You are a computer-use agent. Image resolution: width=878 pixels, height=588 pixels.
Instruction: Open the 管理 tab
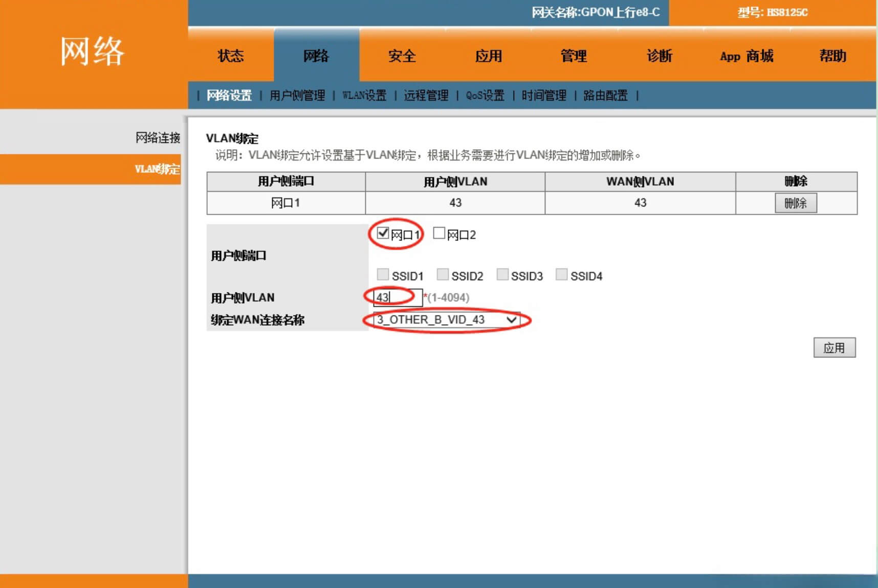coord(574,56)
